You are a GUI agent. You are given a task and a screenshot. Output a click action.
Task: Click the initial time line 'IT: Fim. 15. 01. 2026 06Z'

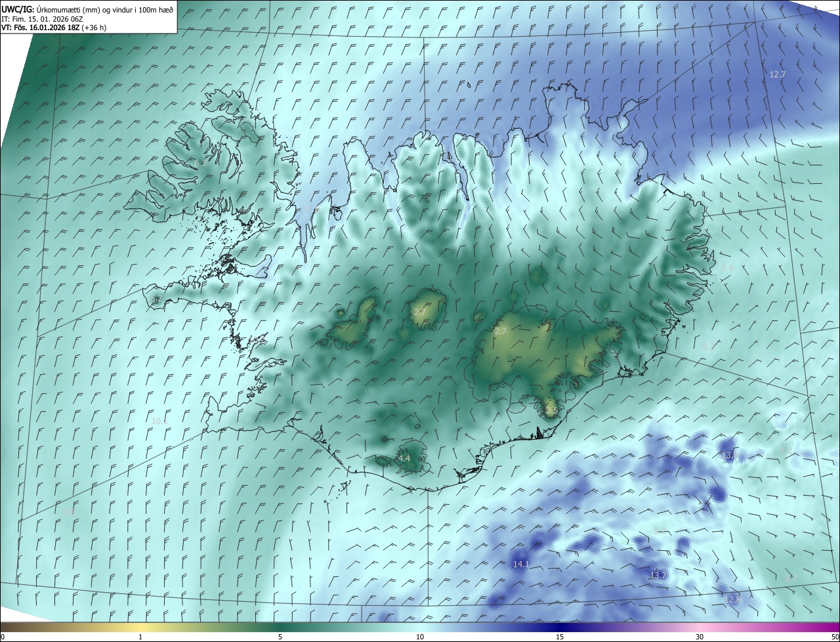click(41, 18)
